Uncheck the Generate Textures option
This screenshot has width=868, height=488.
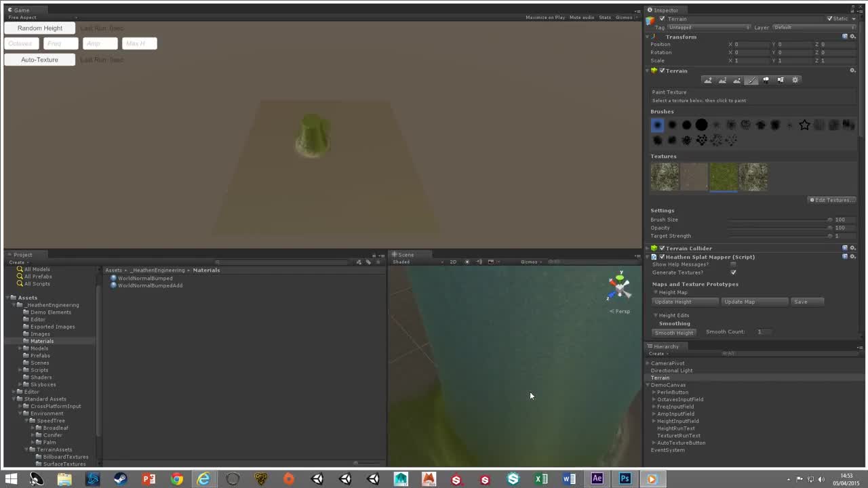tap(733, 272)
